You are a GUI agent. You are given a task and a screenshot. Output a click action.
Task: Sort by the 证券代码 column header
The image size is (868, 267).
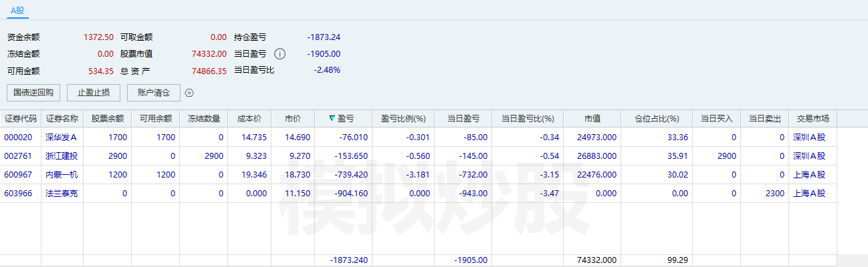click(x=21, y=119)
